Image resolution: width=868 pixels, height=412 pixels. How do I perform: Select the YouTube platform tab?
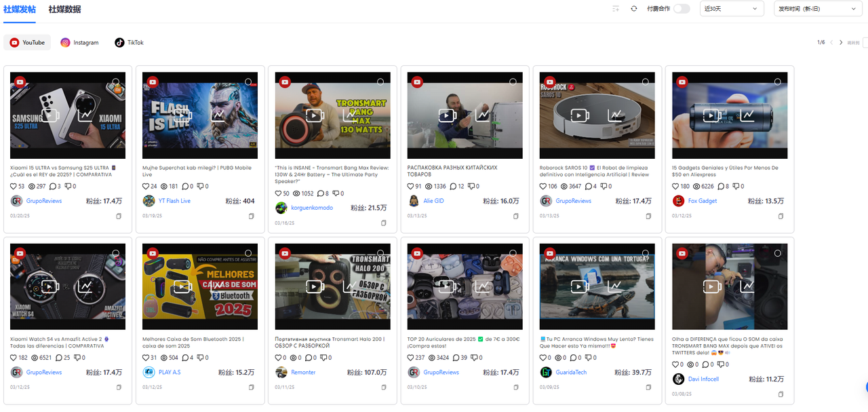27,43
